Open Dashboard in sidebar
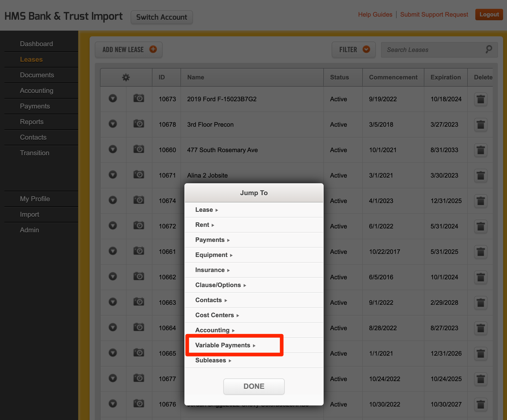507x420 pixels. pos(36,44)
